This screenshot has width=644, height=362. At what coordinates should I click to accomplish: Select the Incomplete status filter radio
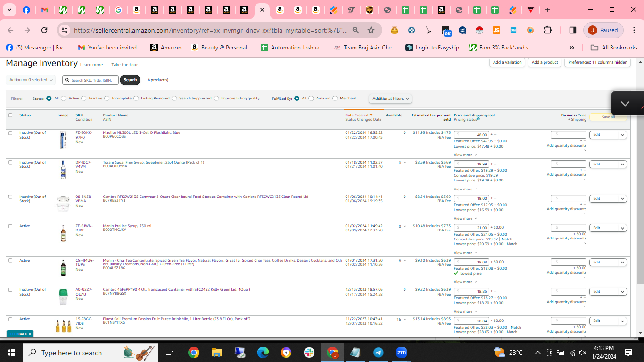[x=107, y=99]
